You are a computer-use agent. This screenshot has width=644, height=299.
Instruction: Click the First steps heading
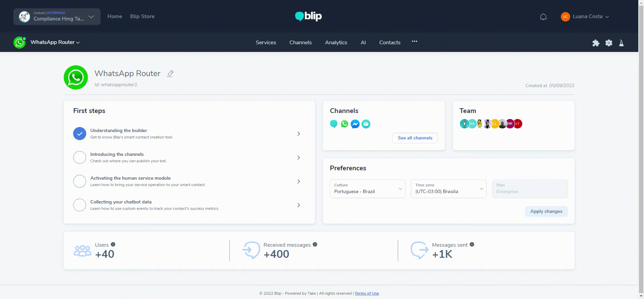coord(89,111)
